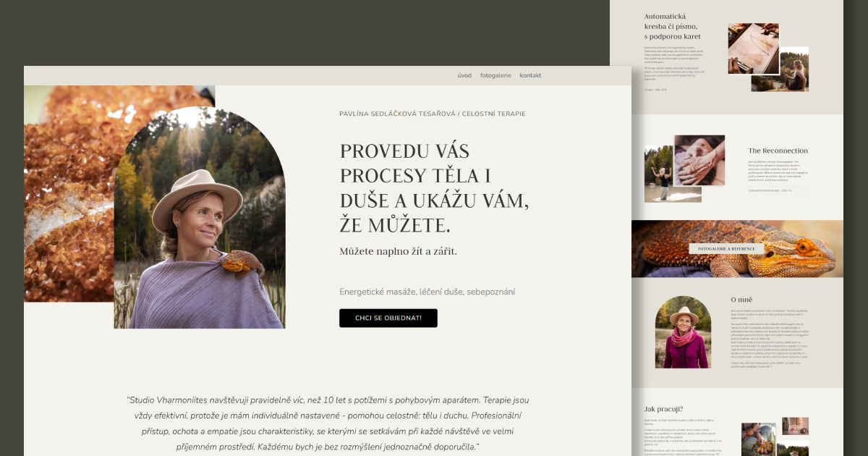868x456 pixels.
Task: Click the face massage photo thumbnail
Action: click(x=699, y=160)
